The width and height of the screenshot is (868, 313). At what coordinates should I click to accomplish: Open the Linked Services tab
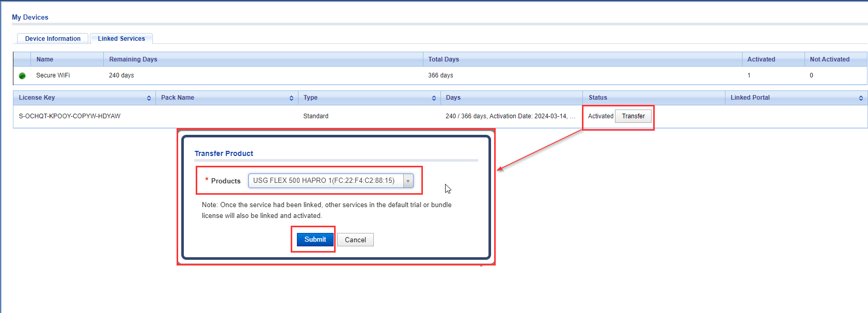(121, 39)
